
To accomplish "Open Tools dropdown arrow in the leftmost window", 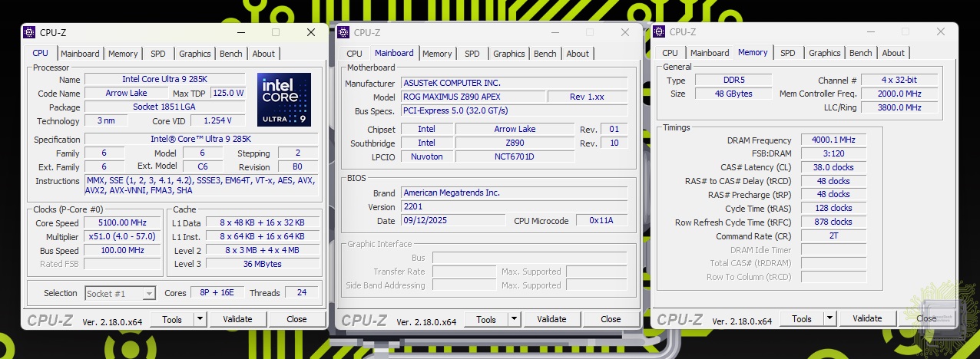I will pos(200,319).
